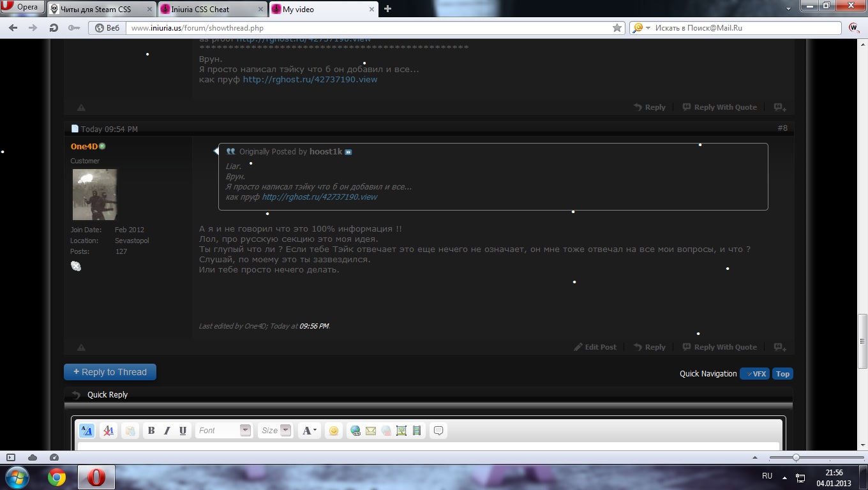Toggle italic formatting in quick reply
Screen dimensions: 868x490
click(x=167, y=431)
